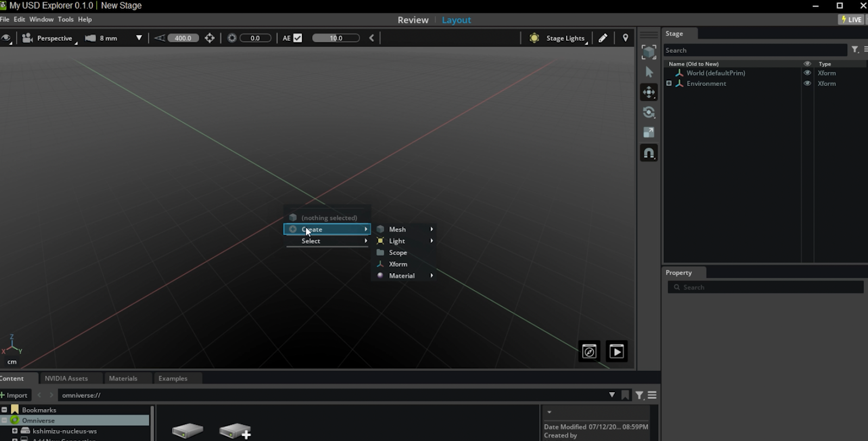Open the Mesh submenu
This screenshot has height=441, width=868.
point(405,229)
